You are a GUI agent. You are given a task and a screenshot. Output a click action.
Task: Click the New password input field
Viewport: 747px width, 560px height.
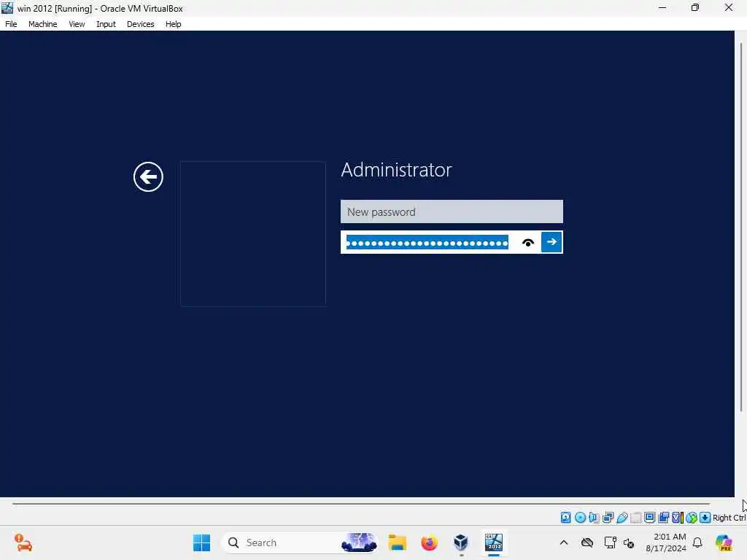[452, 211]
